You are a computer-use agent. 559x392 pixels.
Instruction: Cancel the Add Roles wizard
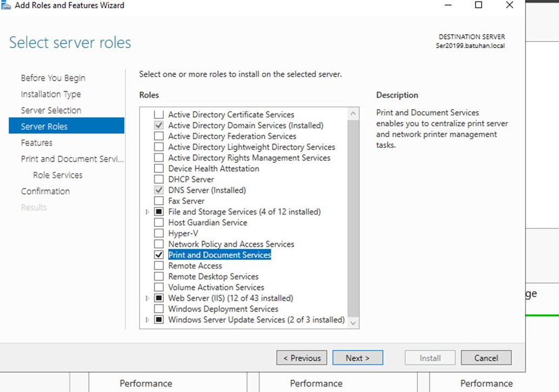pos(486,358)
